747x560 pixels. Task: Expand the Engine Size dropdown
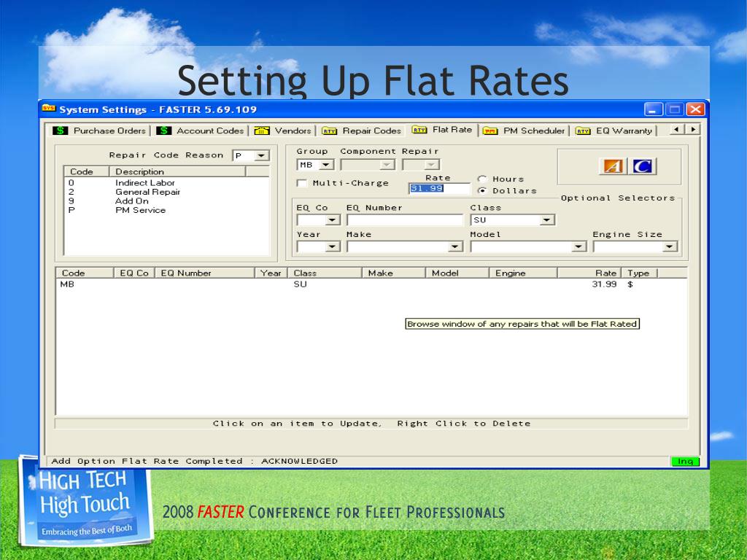670,246
